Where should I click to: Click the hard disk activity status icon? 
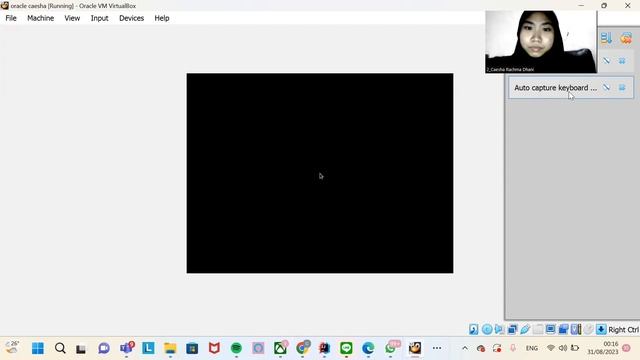(473, 329)
